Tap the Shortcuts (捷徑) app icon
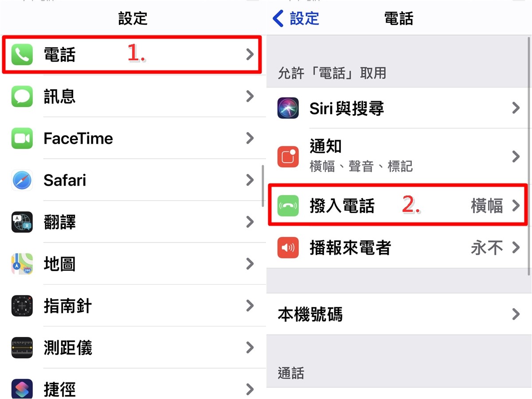 (22, 389)
